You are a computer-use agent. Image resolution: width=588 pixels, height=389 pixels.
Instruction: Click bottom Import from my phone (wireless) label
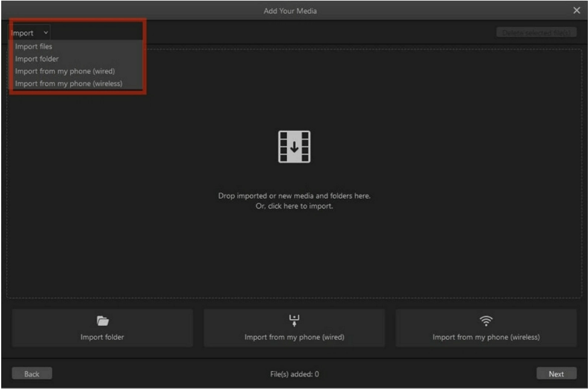click(x=486, y=337)
